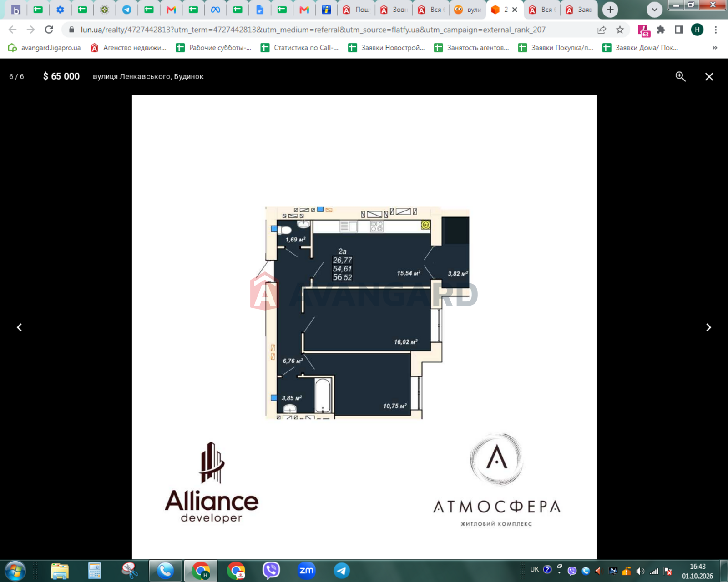Click the volume speaker tray icon
The image size is (728, 582).
click(640, 571)
